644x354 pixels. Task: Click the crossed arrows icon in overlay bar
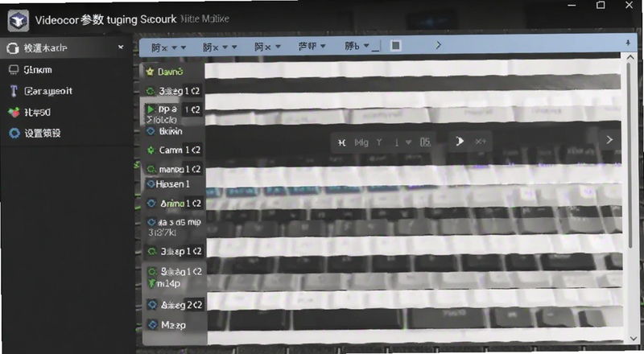pos(341,142)
